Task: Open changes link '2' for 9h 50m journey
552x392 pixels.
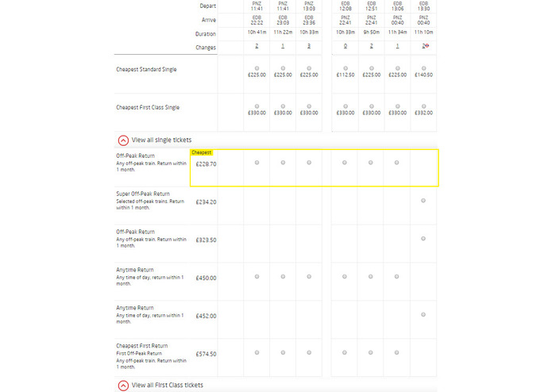Action: 372,46
